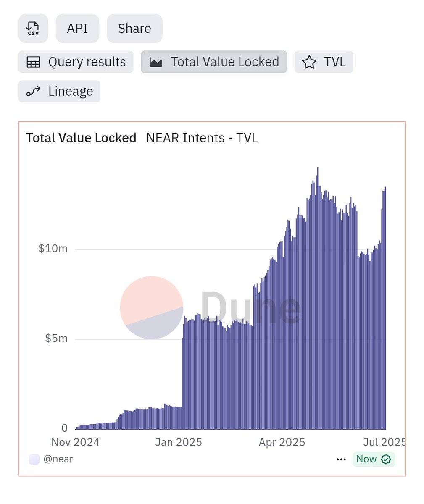The height and width of the screenshot is (504, 424).
Task: Click the green verified check icon
Action: tap(386, 459)
